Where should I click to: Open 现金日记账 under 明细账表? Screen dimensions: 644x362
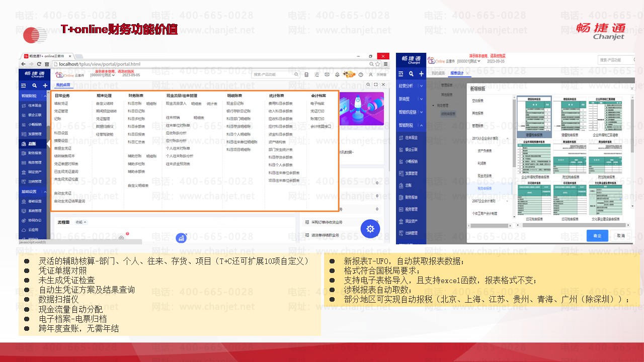point(235,104)
